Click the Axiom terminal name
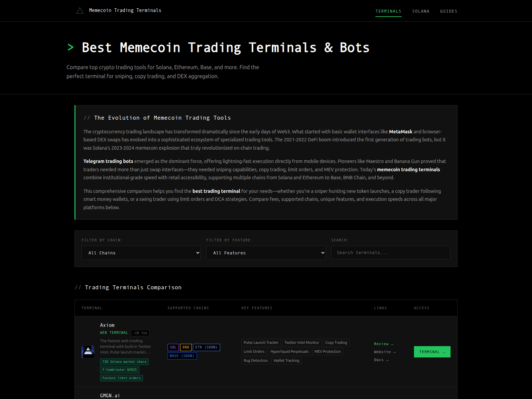Viewport: 532px width, 399px height. click(x=107, y=325)
